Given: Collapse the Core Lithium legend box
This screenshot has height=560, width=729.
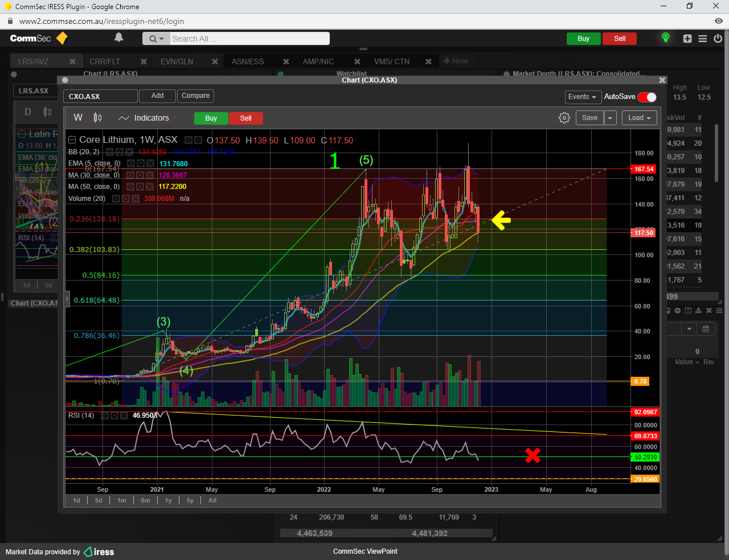Looking at the screenshot, I should (72, 140).
